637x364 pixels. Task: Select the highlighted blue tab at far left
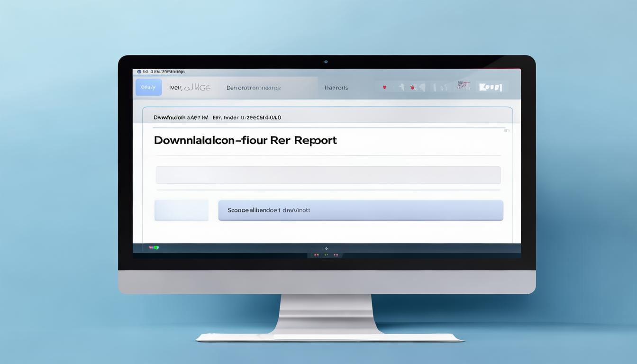tap(148, 87)
